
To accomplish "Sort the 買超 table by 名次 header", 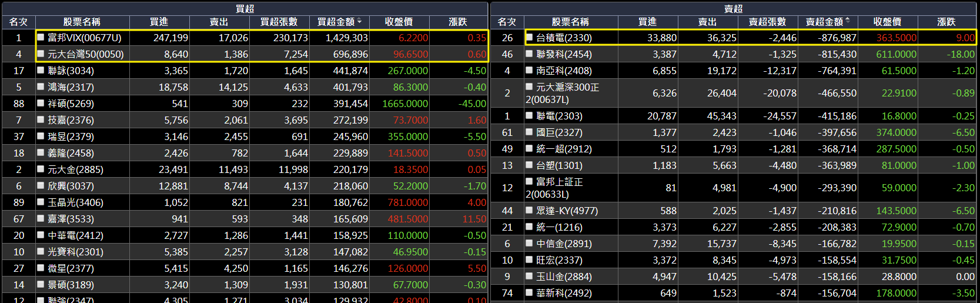I will tap(18, 22).
